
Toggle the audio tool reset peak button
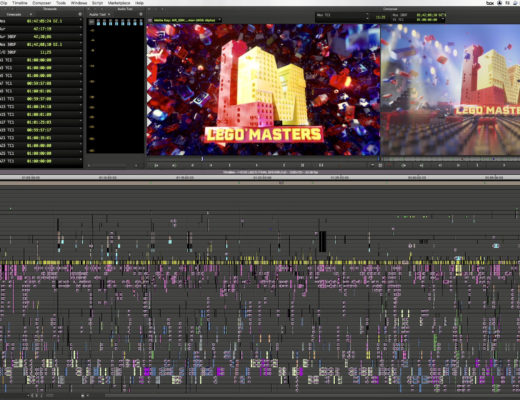pyautogui.click(x=91, y=22)
